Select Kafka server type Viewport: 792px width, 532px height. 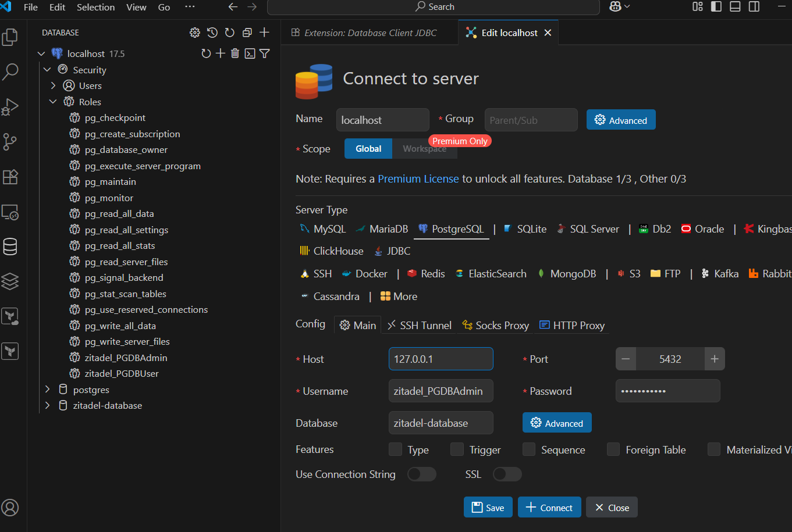[720, 274]
